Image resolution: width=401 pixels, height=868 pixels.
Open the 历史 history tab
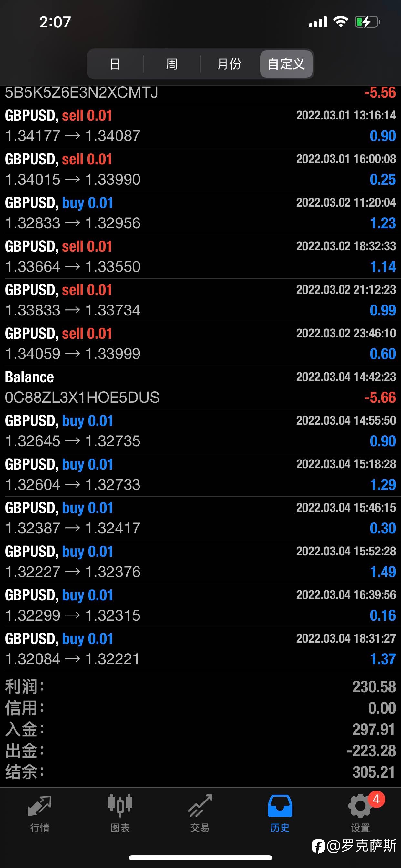coord(280,813)
